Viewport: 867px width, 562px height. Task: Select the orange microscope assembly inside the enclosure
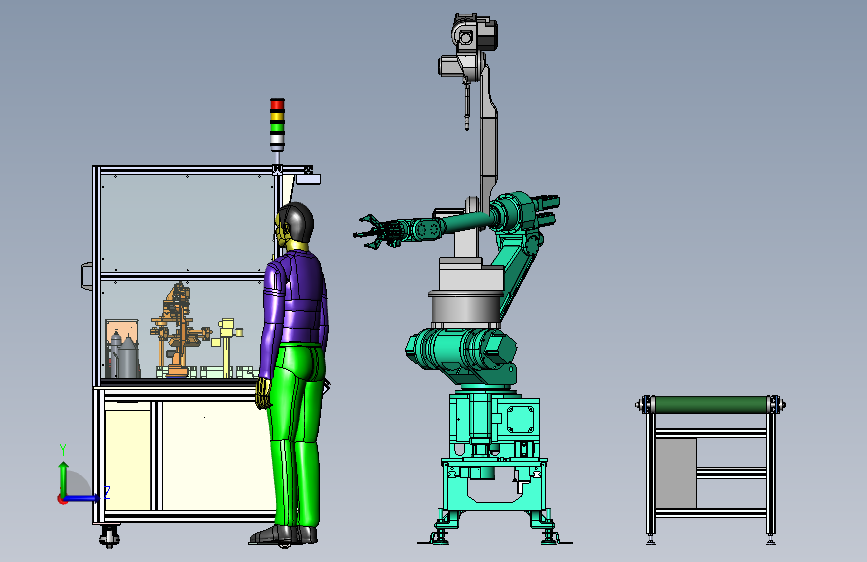coord(179,331)
